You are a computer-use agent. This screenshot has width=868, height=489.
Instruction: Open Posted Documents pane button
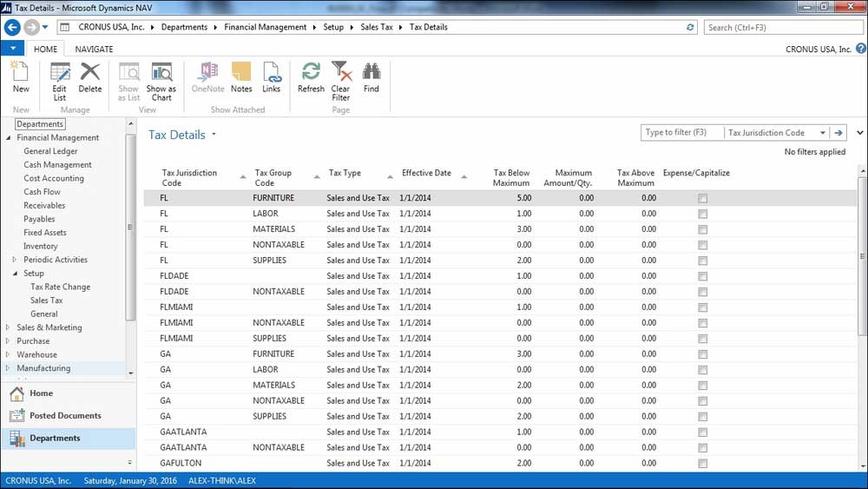tap(68, 415)
